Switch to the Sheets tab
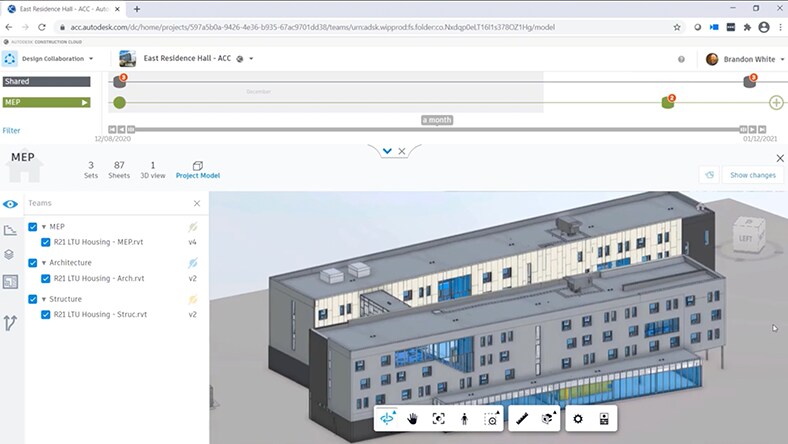This screenshot has width=788, height=444. (x=119, y=170)
